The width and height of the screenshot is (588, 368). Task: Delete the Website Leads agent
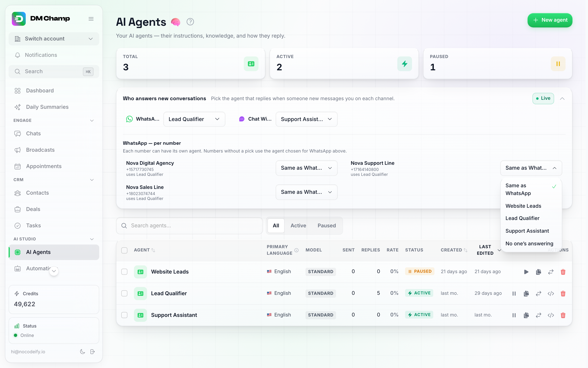(x=563, y=272)
